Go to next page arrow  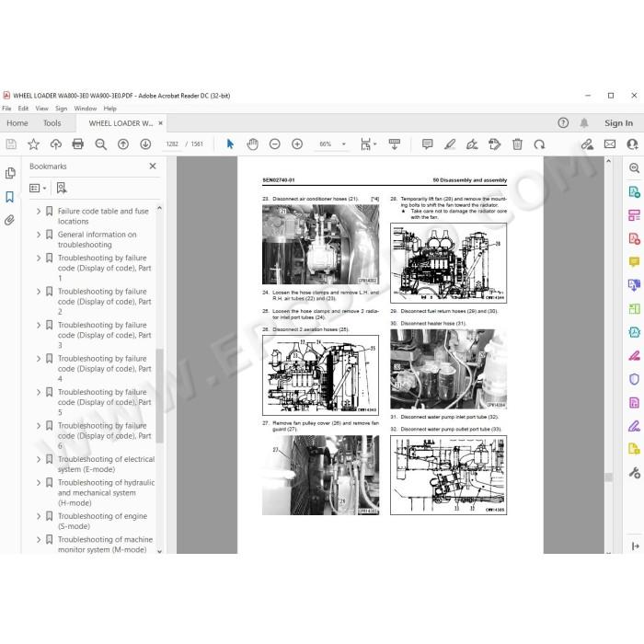pyautogui.click(x=145, y=144)
